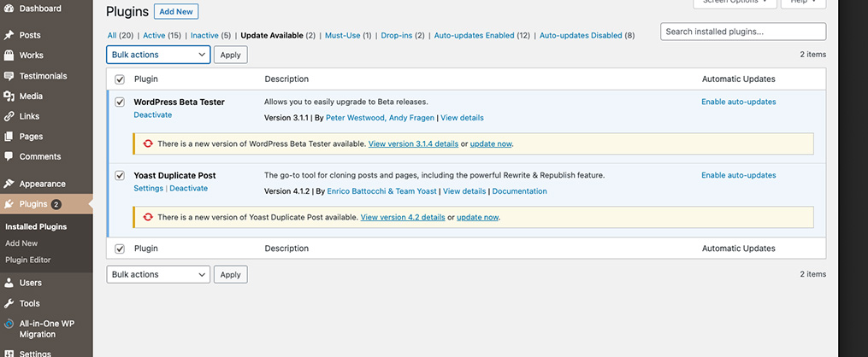Click WordPress Beta Tester update refresh icon

tap(147, 143)
